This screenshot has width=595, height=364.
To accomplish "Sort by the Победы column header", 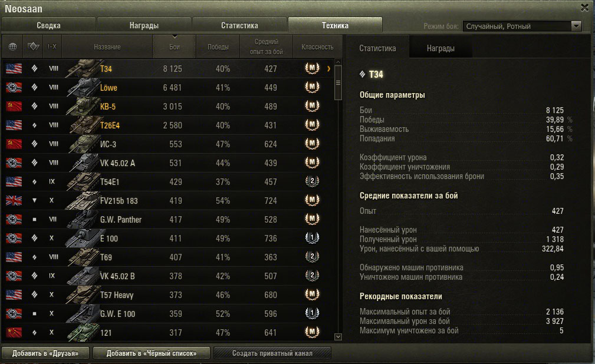I will [218, 47].
